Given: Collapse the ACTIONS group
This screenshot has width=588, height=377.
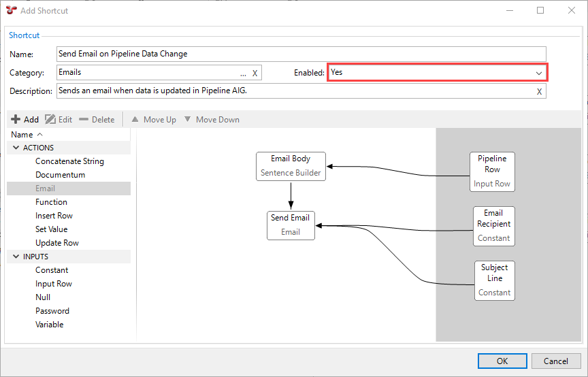Looking at the screenshot, I should pyautogui.click(x=16, y=148).
